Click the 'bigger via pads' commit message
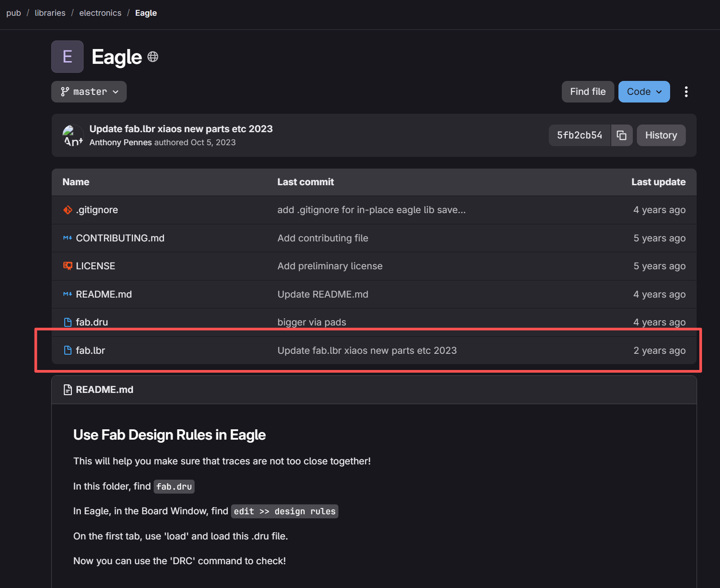The image size is (720, 588). tap(311, 322)
